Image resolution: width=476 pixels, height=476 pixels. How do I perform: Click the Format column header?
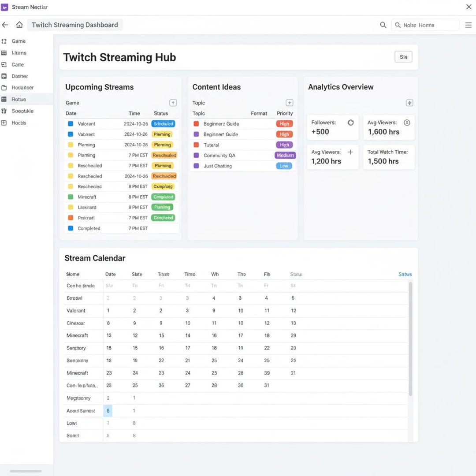click(x=259, y=114)
